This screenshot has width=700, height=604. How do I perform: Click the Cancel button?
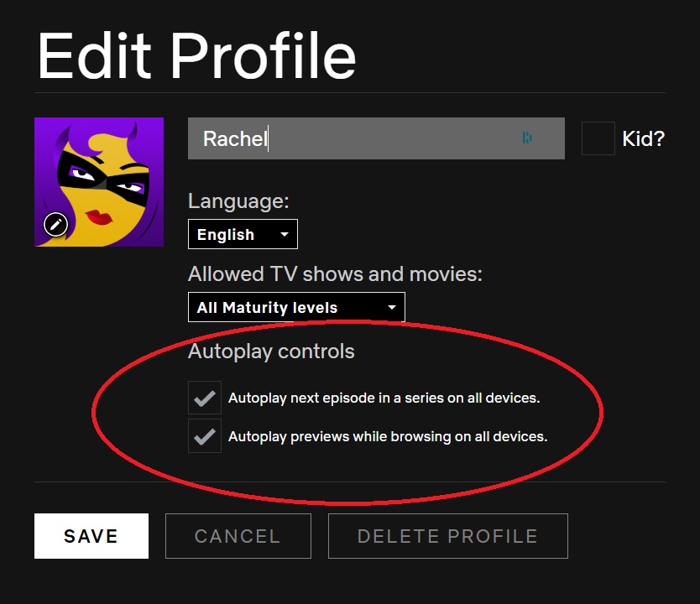(238, 536)
